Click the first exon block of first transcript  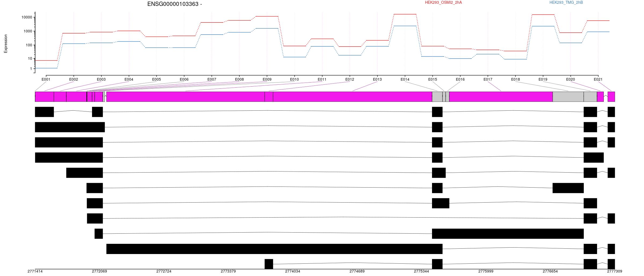tap(44, 112)
